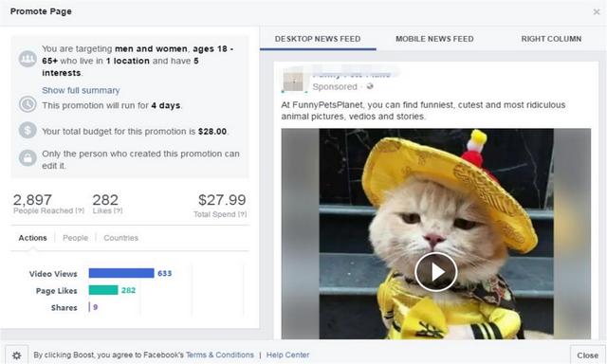Click the audience targeting people icon

tap(28, 59)
